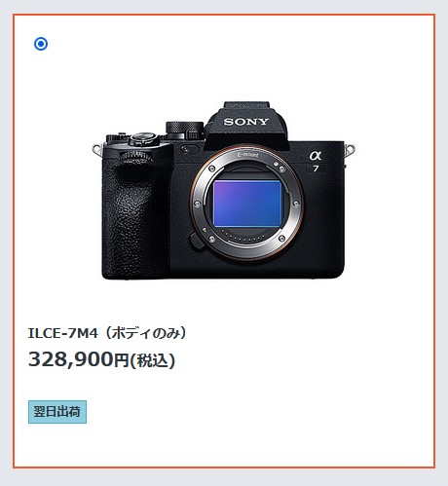Click the E-mount label on the lens ring
448x486 pixels.
(x=247, y=155)
